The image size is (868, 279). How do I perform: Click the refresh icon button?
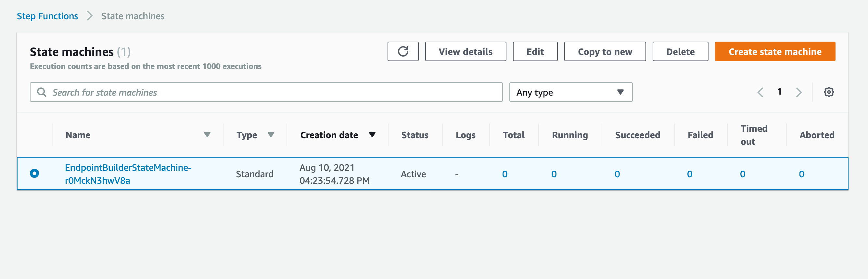pos(403,51)
